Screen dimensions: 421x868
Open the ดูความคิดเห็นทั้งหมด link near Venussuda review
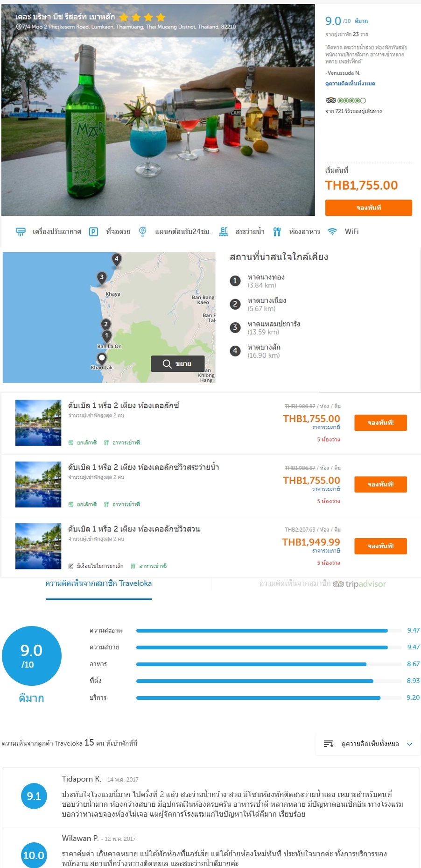[x=350, y=84]
